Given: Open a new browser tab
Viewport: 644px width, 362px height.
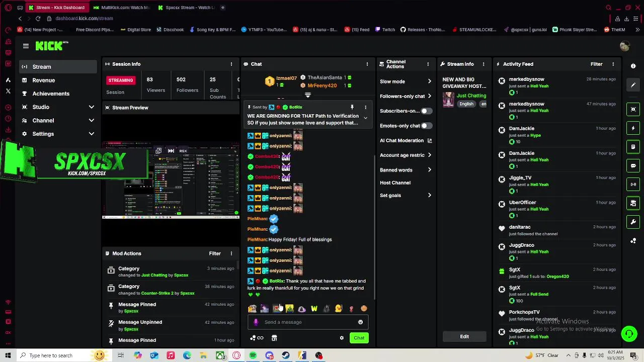Looking at the screenshot, I should pyautogui.click(x=223, y=8).
